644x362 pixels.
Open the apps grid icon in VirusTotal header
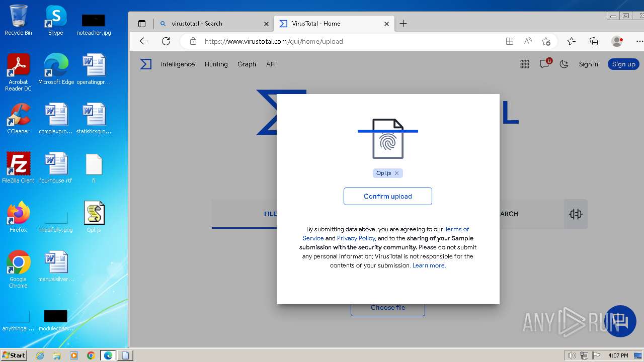coord(525,64)
